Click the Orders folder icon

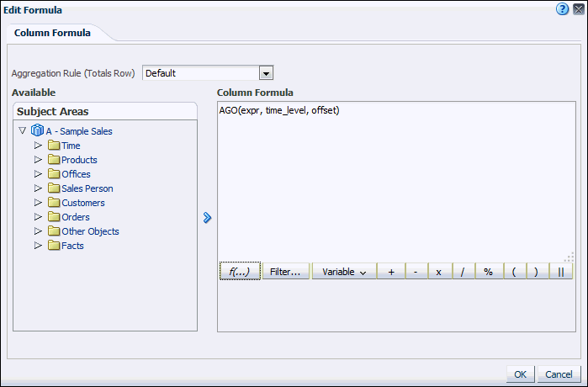(x=54, y=217)
